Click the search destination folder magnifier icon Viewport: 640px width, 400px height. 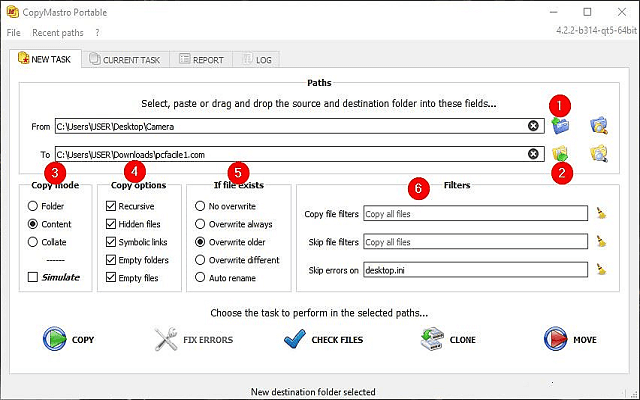599,154
